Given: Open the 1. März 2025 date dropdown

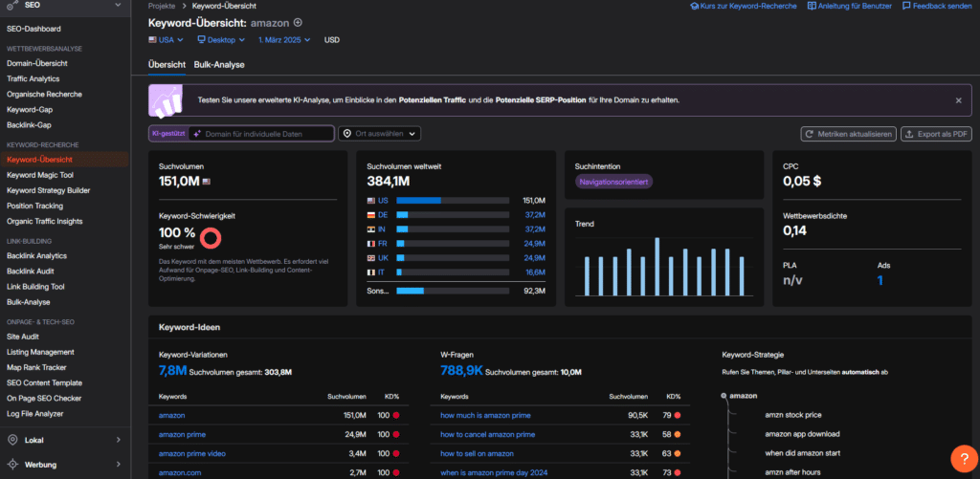Looking at the screenshot, I should pos(284,40).
